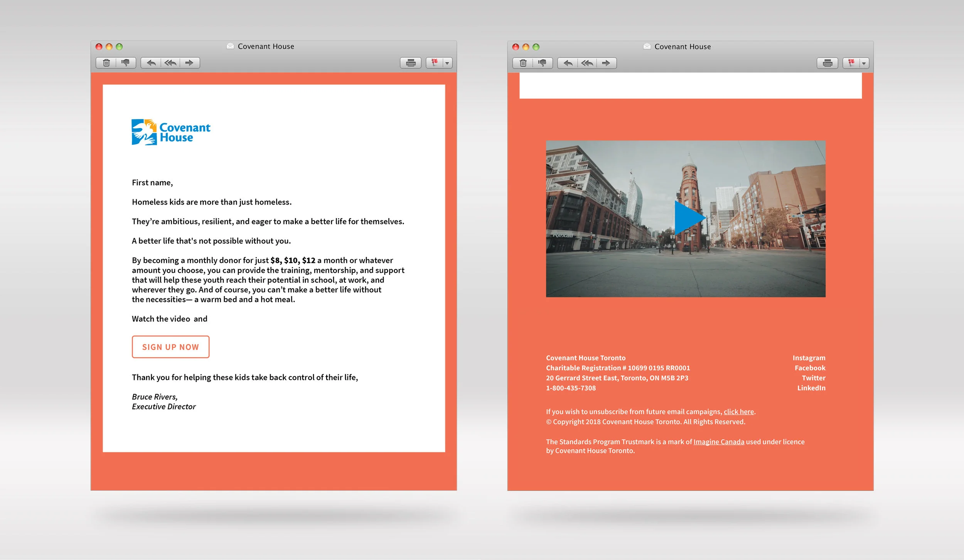Open the LinkedIn link
The image size is (964, 560).
coord(811,388)
